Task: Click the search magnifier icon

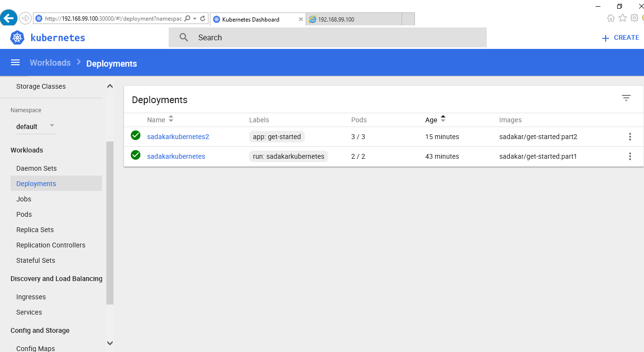Action: point(184,37)
